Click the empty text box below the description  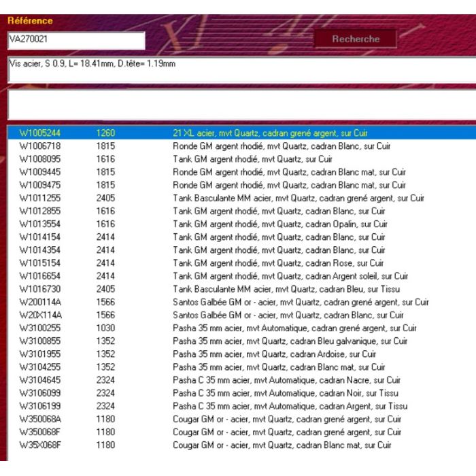(241, 105)
